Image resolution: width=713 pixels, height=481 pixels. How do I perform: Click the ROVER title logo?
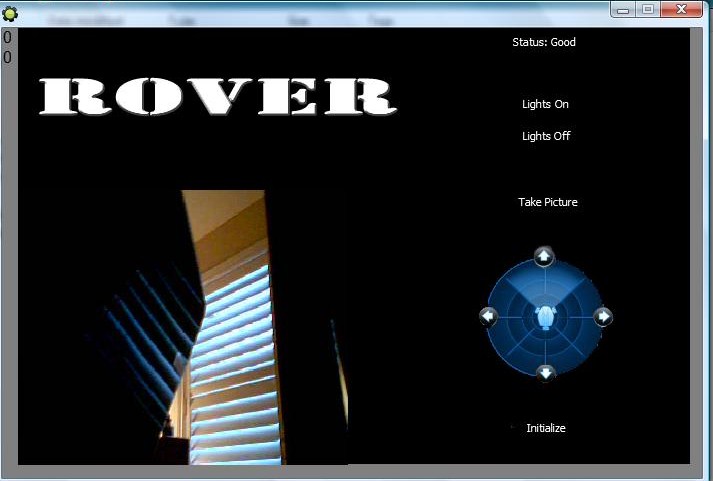(x=218, y=96)
